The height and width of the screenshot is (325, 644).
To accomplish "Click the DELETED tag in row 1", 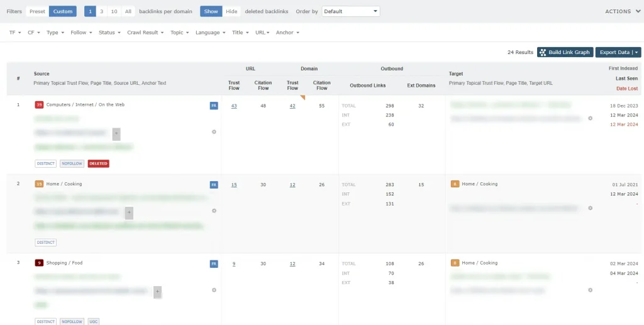I will pos(99,163).
